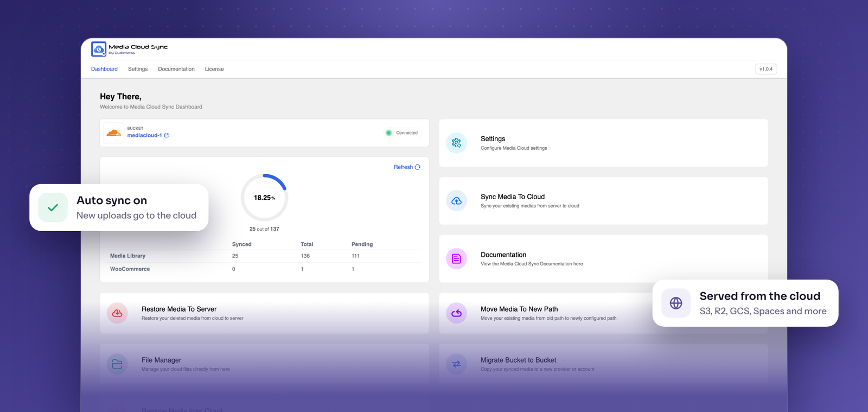Open the License tab
Screen dimensions: 868x412
click(x=214, y=69)
